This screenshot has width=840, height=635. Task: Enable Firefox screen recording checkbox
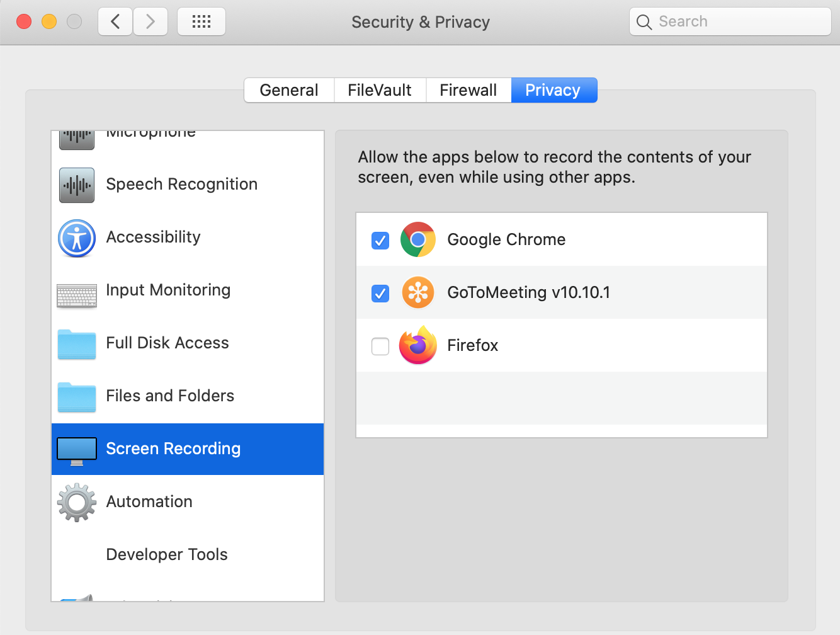coord(380,346)
